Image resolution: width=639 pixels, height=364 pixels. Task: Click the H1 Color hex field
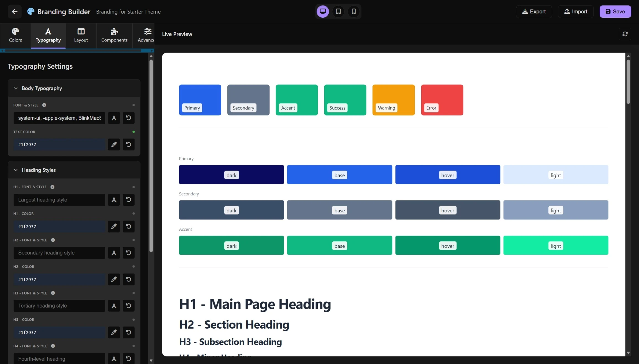point(59,226)
